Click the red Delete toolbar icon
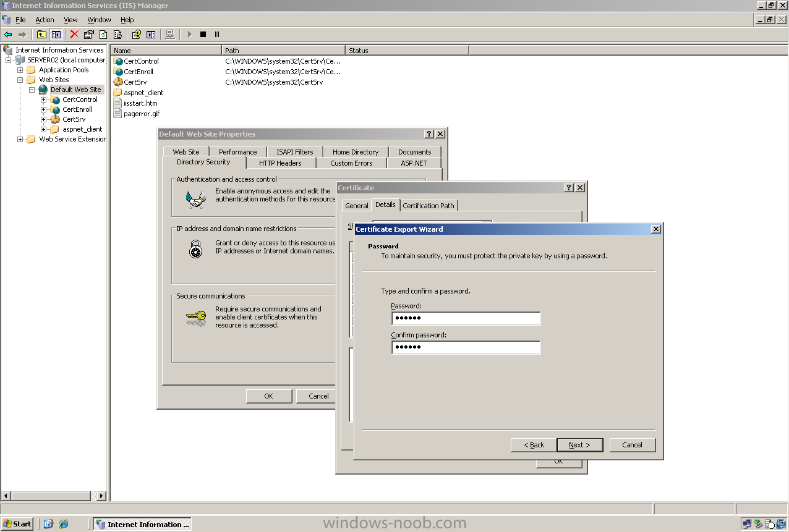This screenshot has width=789, height=532. coord(74,35)
